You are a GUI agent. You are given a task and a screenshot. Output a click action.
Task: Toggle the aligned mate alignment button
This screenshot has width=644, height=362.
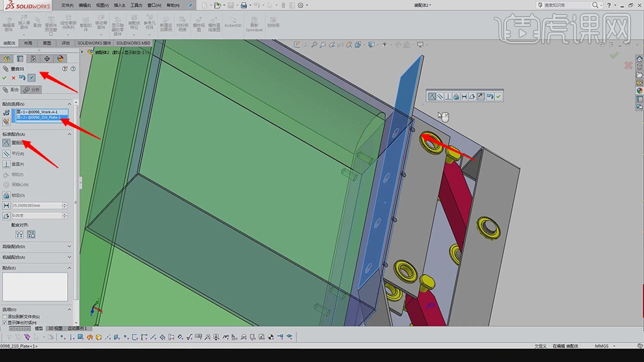tap(20, 234)
